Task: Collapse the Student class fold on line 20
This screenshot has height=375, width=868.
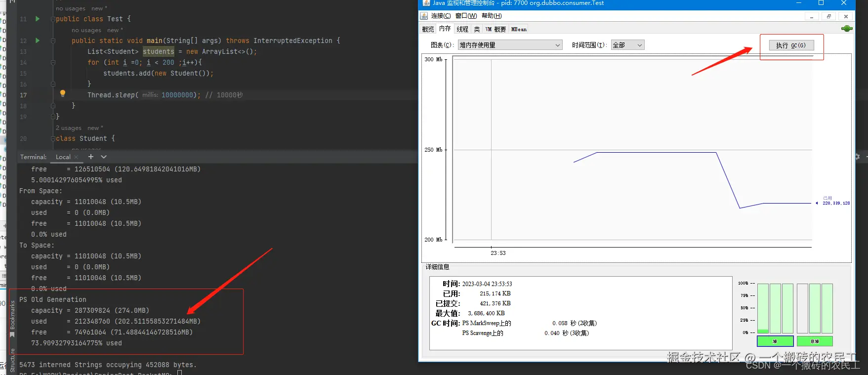Action: [53, 139]
